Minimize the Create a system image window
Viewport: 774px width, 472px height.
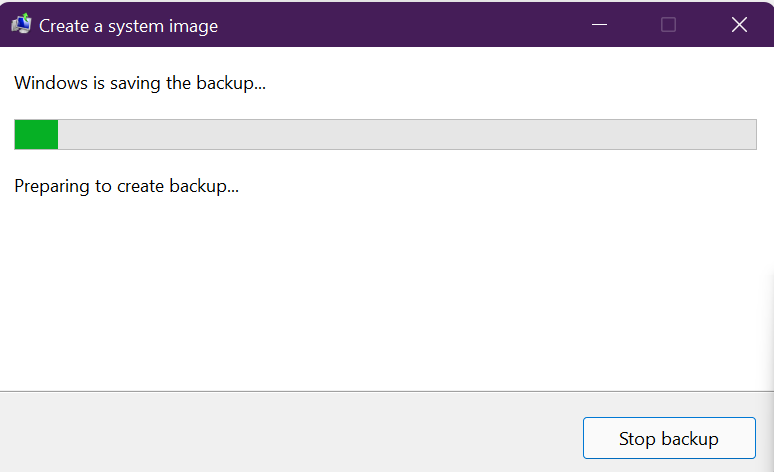point(600,25)
